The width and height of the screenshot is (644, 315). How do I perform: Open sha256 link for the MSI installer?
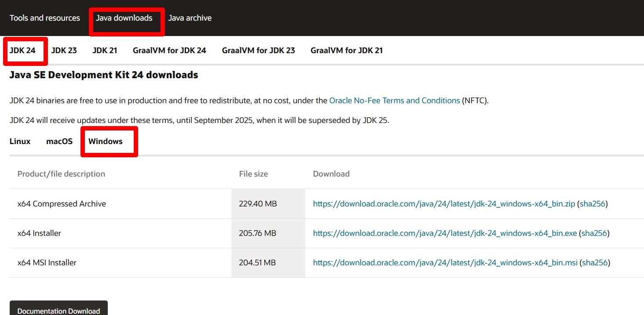[595, 263]
